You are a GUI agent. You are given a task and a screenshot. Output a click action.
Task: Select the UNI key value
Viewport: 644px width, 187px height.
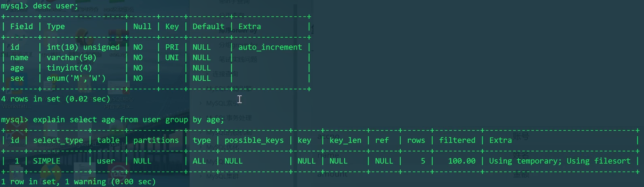(172, 58)
